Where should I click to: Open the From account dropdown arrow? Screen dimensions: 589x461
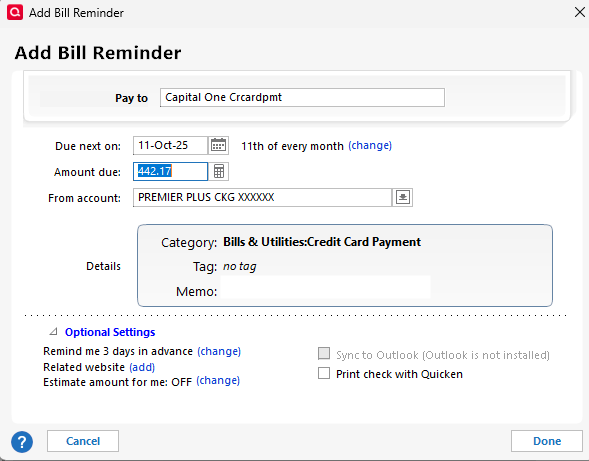402,197
